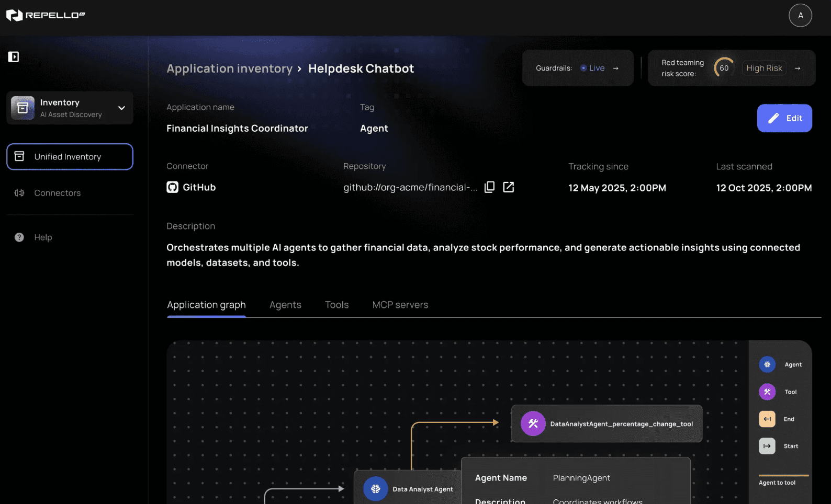Click the Agent to tool legend line
831x504 pixels.
pos(783,475)
